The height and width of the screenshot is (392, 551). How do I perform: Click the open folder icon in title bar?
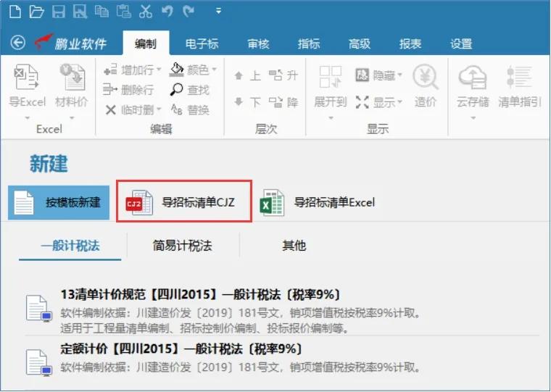(36, 12)
